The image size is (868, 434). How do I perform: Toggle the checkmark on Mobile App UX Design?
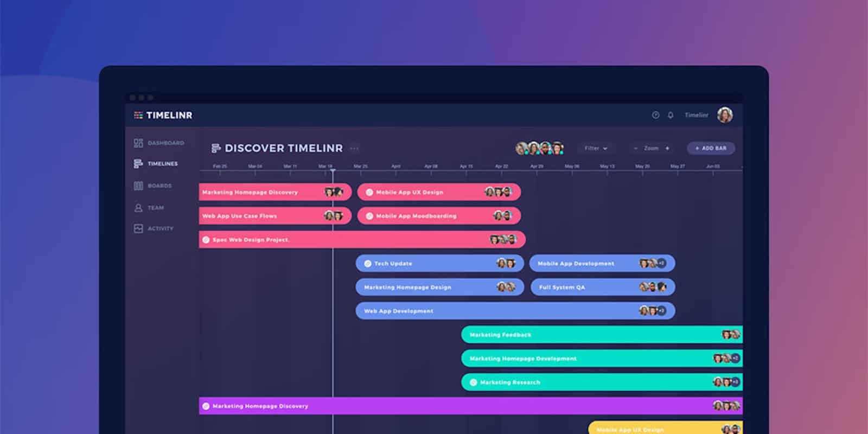pyautogui.click(x=369, y=192)
